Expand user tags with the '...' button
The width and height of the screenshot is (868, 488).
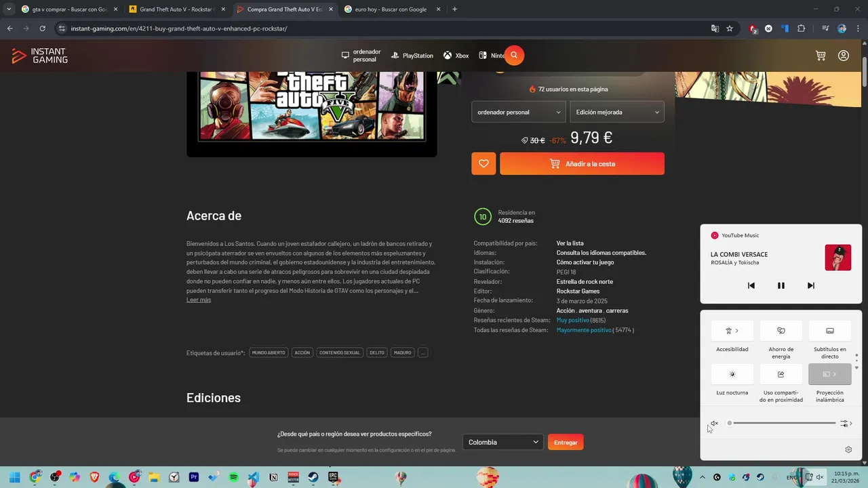423,352
